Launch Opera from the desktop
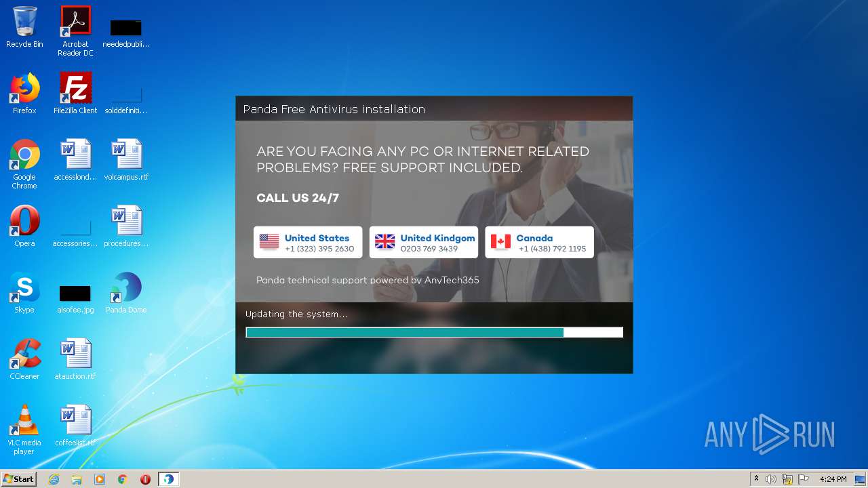This screenshot has width=868, height=488. (24, 226)
